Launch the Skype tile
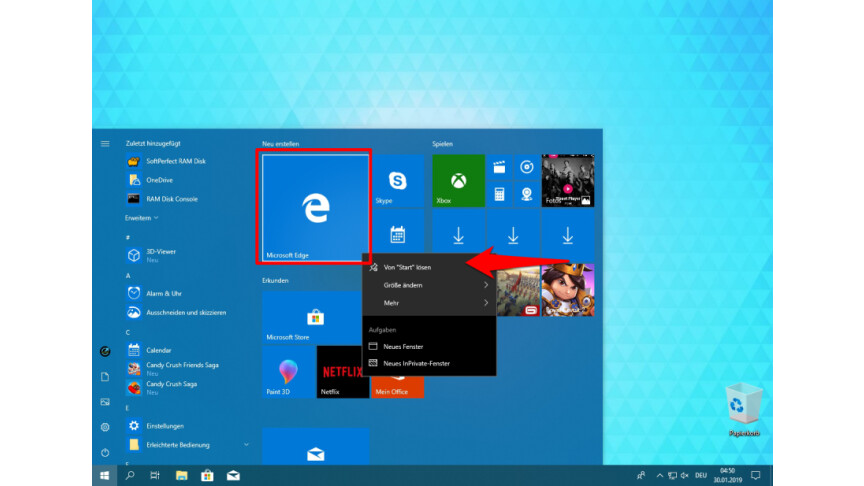 [x=397, y=181]
